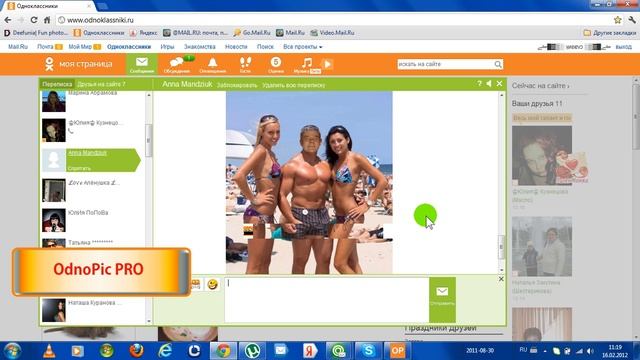Open the Яндекс bookmark
Viewport: 640px width, 360px height.
tap(143, 33)
